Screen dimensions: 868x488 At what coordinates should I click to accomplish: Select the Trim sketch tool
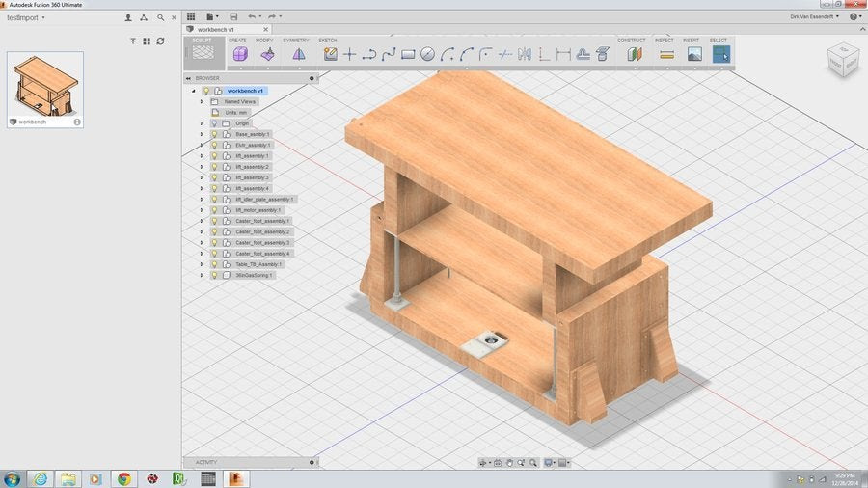click(504, 54)
